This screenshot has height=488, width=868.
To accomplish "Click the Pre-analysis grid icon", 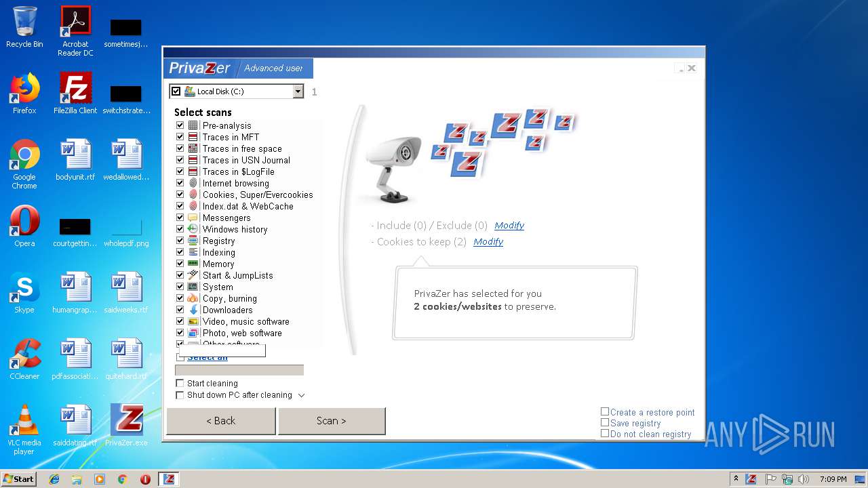I will (193, 125).
